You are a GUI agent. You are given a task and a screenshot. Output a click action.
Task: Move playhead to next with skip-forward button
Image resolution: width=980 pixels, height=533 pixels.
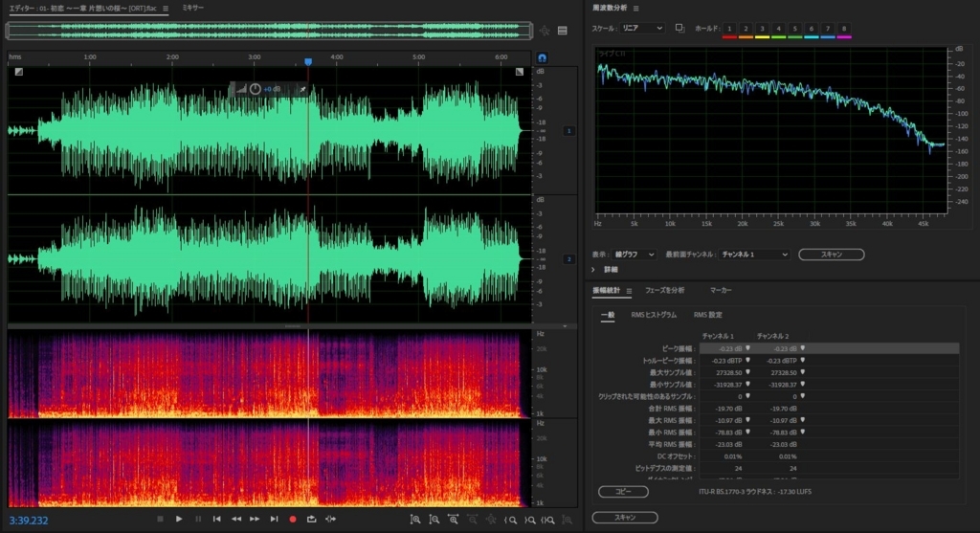(x=274, y=520)
